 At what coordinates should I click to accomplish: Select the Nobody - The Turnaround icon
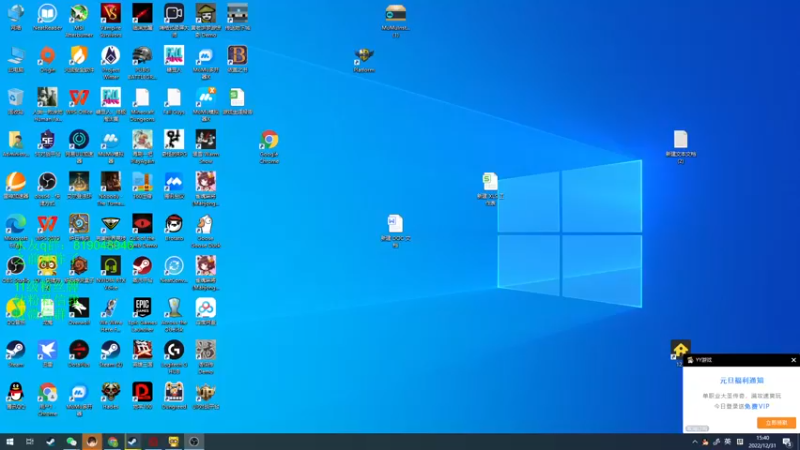click(111, 189)
